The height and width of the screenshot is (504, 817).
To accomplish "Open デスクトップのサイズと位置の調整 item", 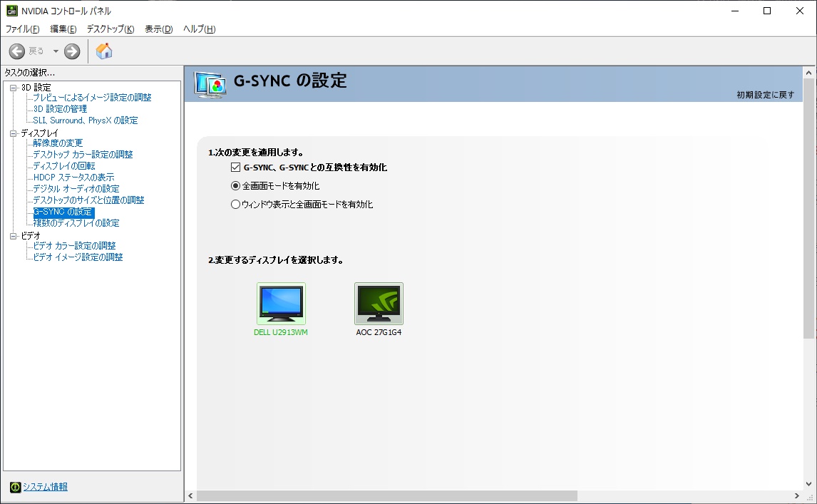I will pos(88,200).
